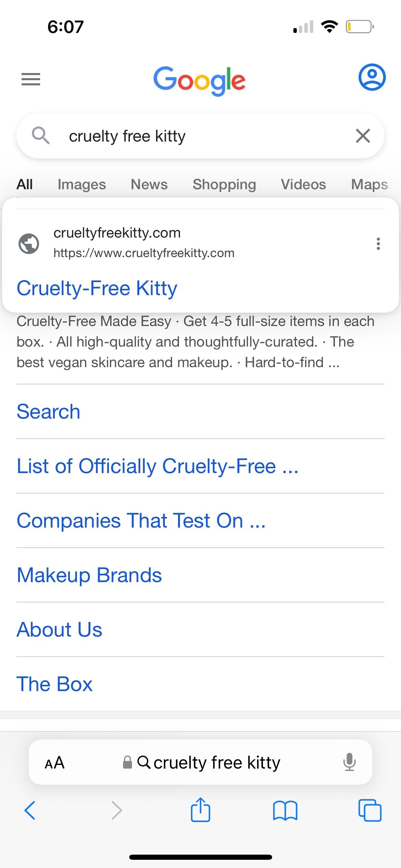Tap the Safari share icon

click(200, 810)
